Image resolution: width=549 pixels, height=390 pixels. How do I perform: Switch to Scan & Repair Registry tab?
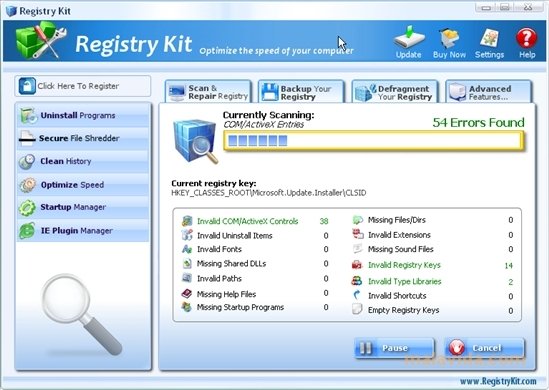coord(208,92)
